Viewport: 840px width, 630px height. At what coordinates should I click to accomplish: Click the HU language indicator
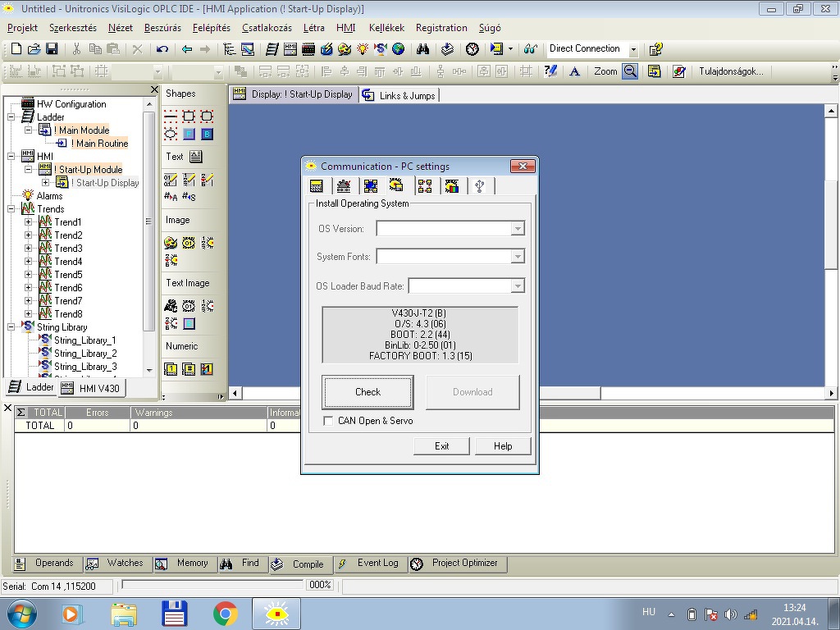tap(648, 612)
